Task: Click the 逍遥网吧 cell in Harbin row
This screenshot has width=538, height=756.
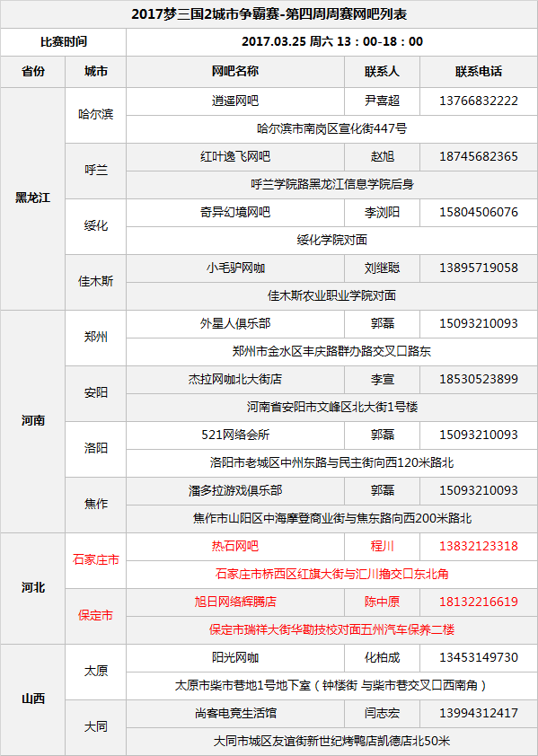Action: 235,101
